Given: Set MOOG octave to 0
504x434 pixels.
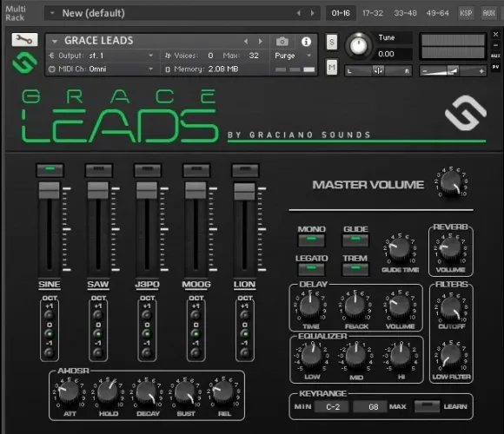Looking at the screenshot, I should click(x=196, y=334).
